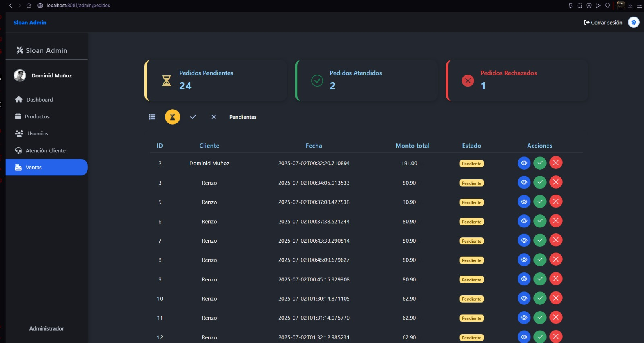This screenshot has height=343, width=644.
Task: Reject order ID 11
Action: pyautogui.click(x=556, y=318)
